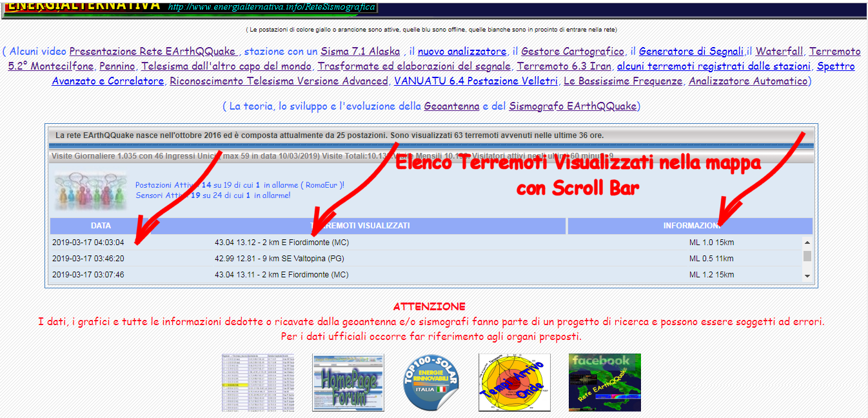The height and width of the screenshot is (418, 868).
Task: Click the INFORMAZIONI column header
Action: (690, 226)
